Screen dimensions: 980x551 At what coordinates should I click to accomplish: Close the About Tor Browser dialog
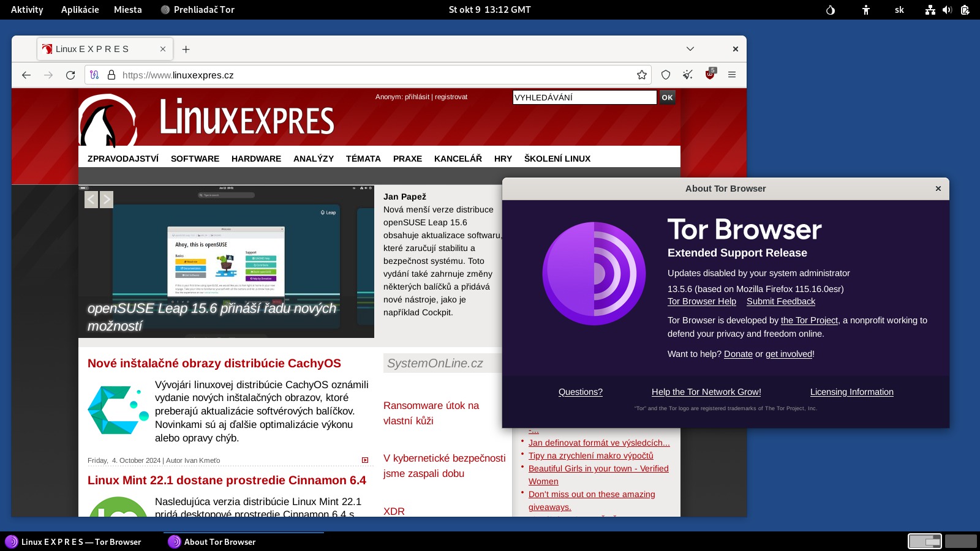click(938, 189)
